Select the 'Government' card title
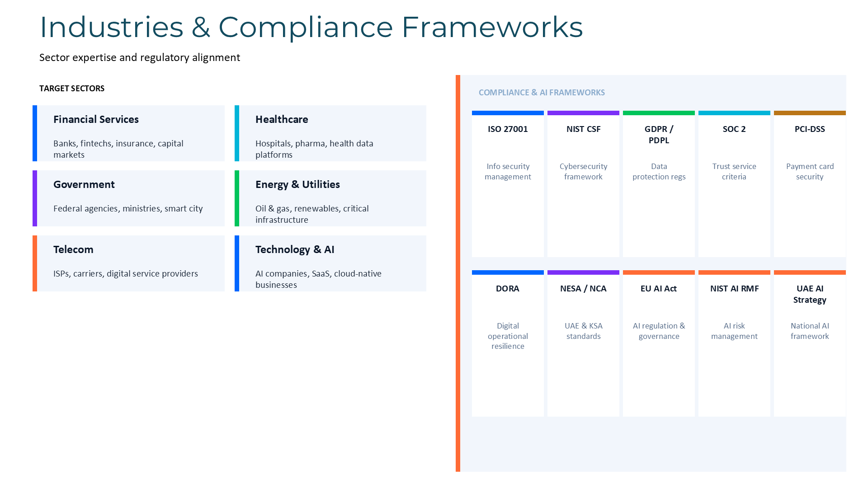Image resolution: width=868 pixels, height=488 pixels. pyautogui.click(x=84, y=184)
